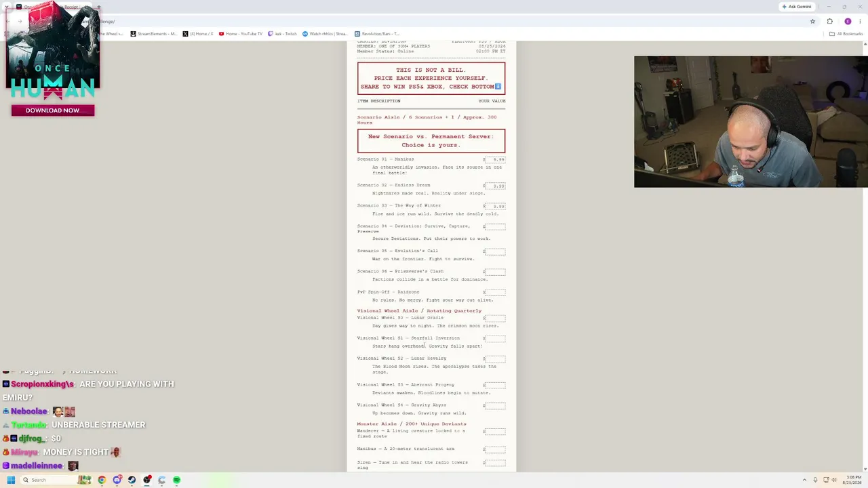Click the Siren deviant price field

click(495, 463)
